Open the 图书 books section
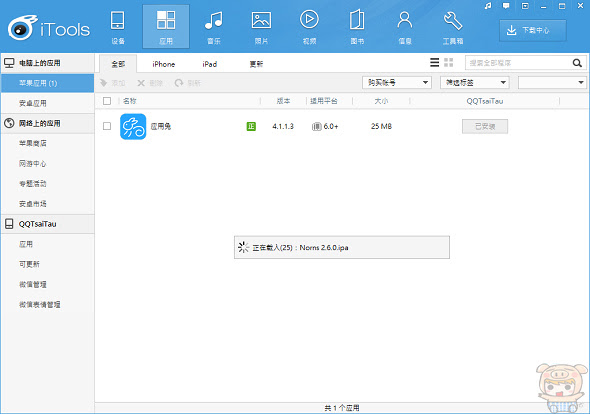Viewport: 590px width, 414px height. tap(357, 27)
